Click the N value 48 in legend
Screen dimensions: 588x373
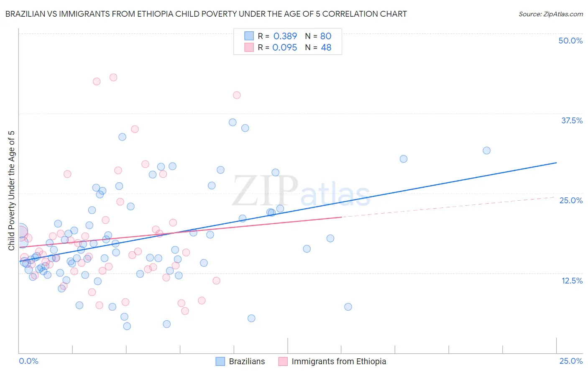326,47
